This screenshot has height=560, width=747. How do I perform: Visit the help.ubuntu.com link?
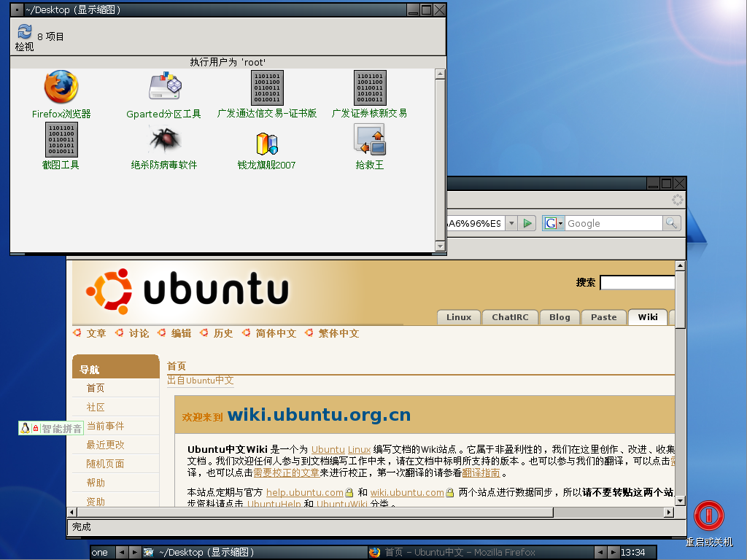(x=304, y=492)
